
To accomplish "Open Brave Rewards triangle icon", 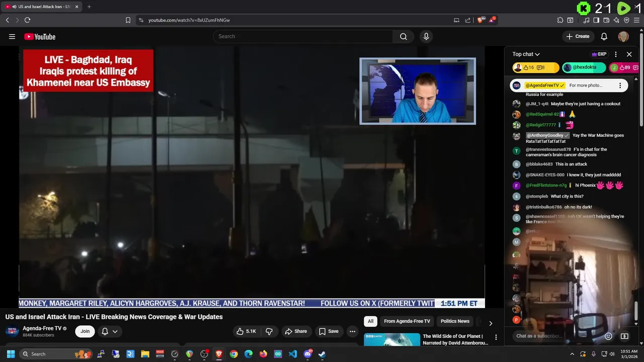I will [x=493, y=20].
